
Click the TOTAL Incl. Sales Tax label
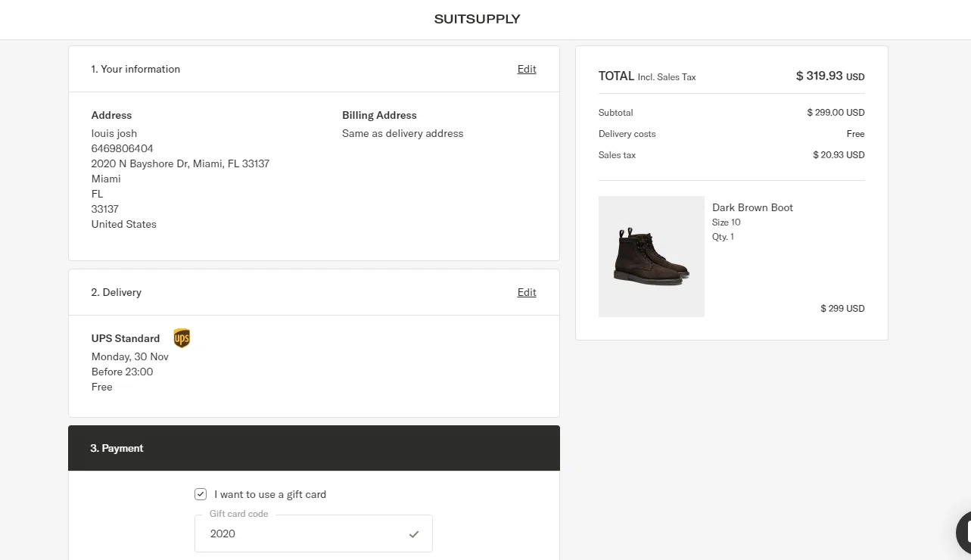(647, 76)
